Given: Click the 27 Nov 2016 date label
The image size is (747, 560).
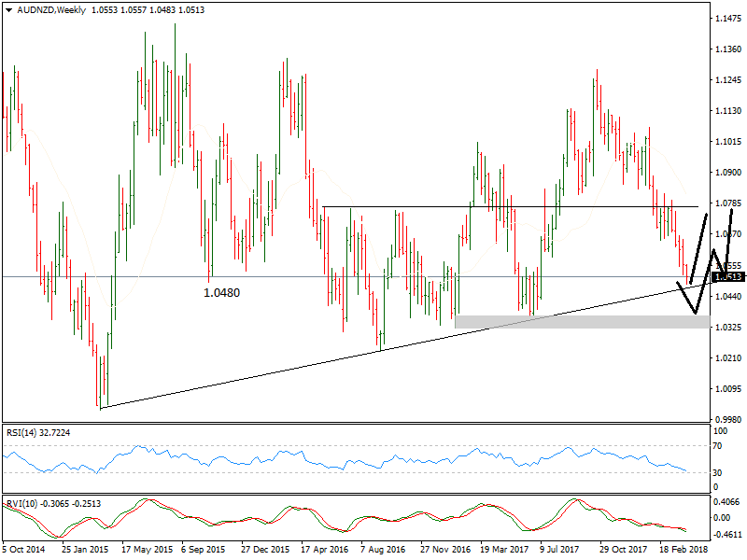Looking at the screenshot, I should [445, 550].
